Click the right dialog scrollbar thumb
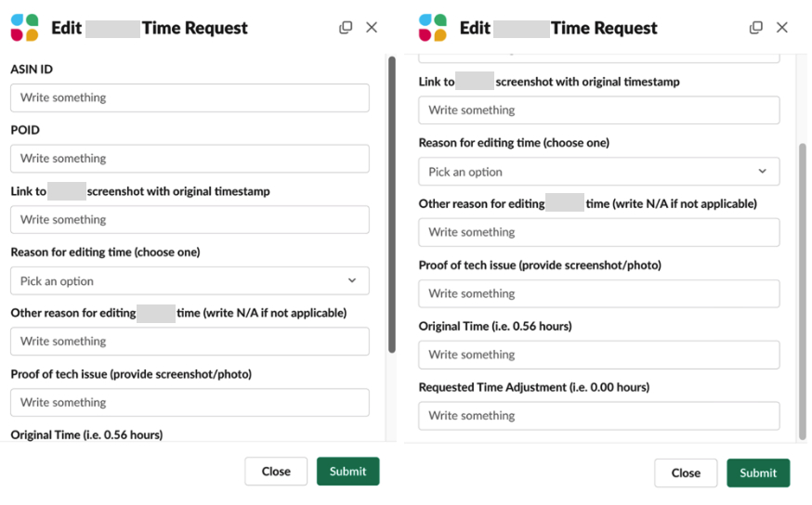The height and width of the screenshot is (505, 812). (x=802, y=291)
